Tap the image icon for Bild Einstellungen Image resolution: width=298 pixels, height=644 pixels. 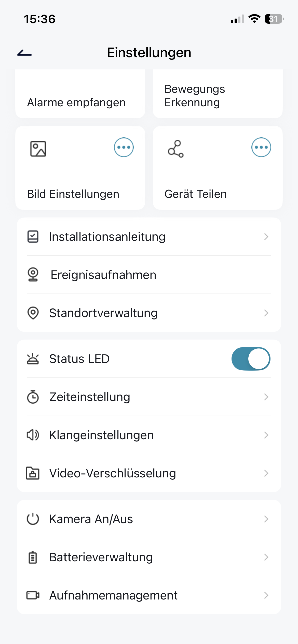point(38,149)
